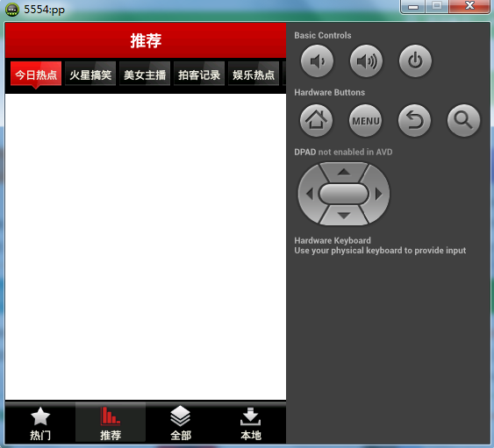Click the emulator power button
The width and height of the screenshot is (494, 448).
click(x=415, y=61)
